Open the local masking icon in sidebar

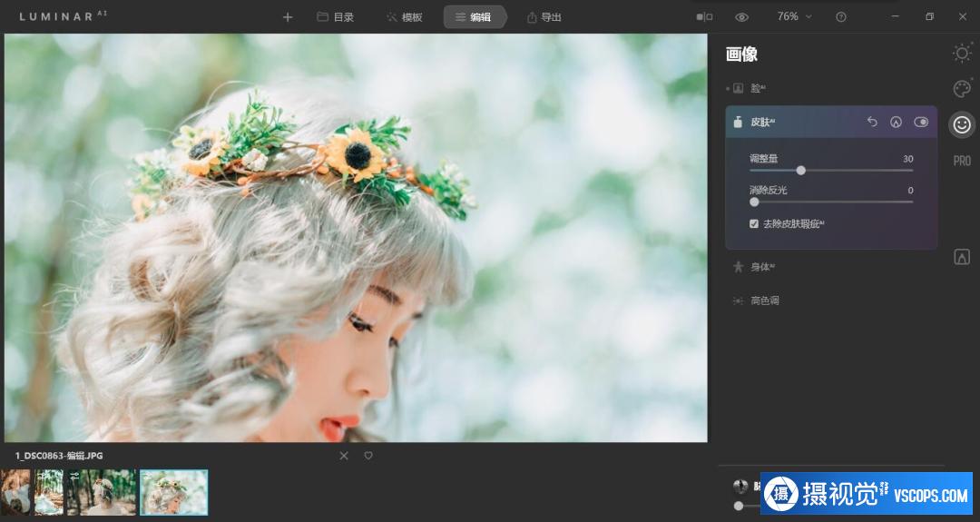coord(962,256)
